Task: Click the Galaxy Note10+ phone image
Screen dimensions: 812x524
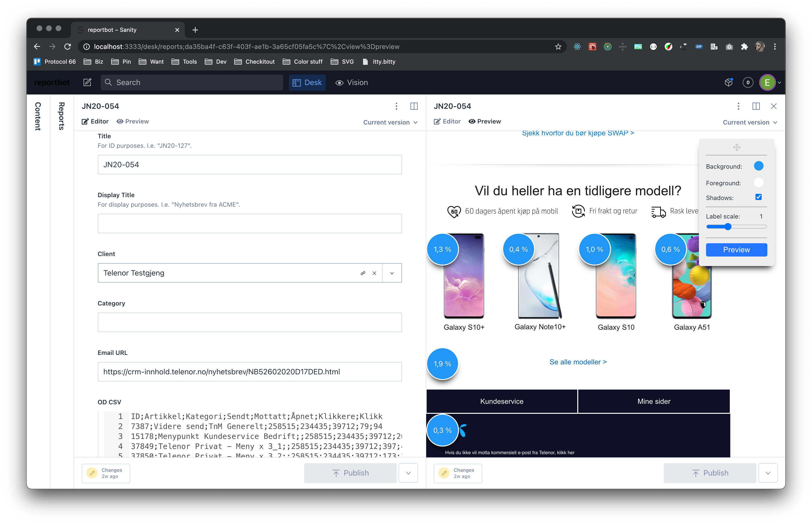Action: click(540, 276)
